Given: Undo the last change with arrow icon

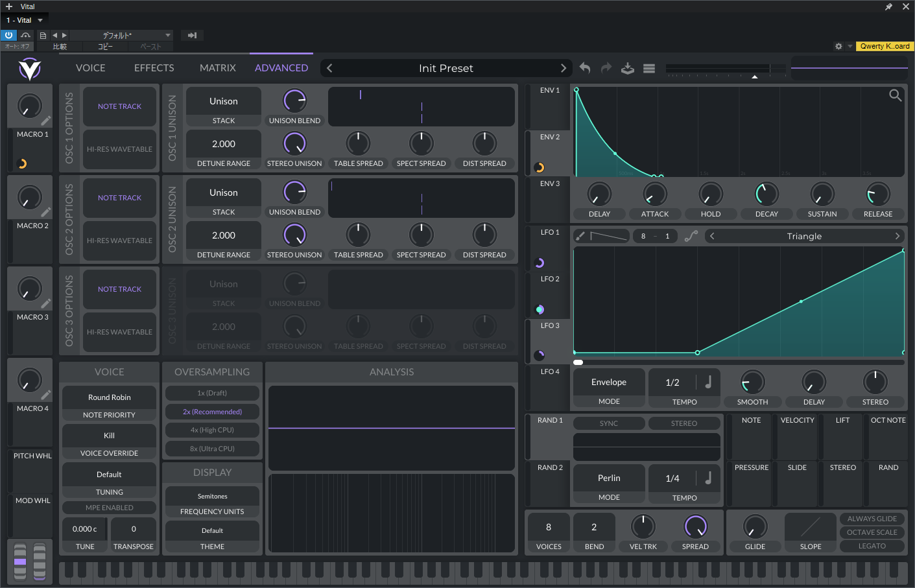Looking at the screenshot, I should click(x=585, y=68).
